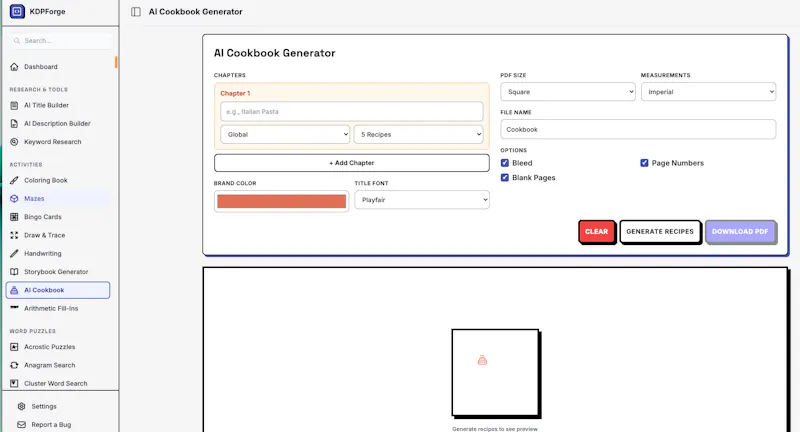This screenshot has width=800, height=432.
Task: Click the Add Chapter button
Action: click(x=352, y=163)
